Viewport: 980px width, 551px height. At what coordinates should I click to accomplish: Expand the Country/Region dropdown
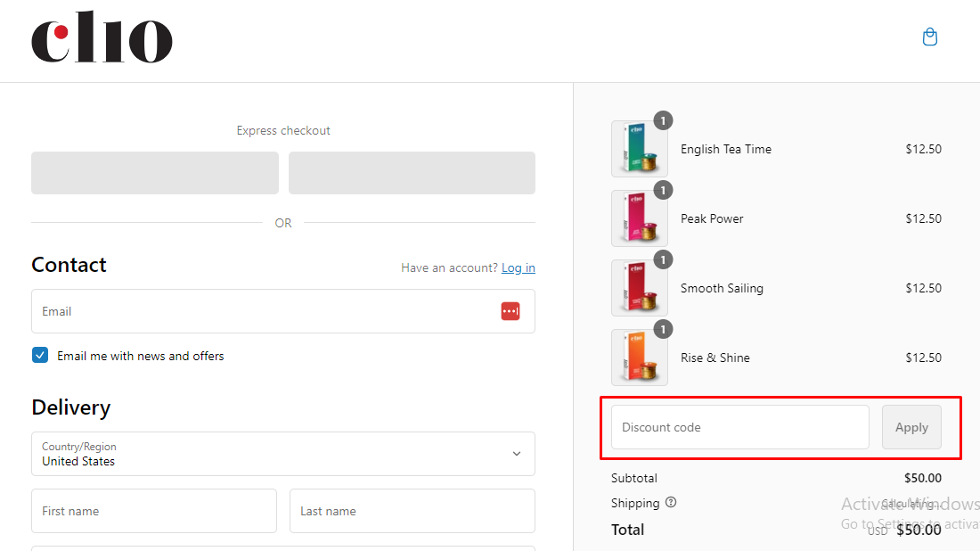[x=283, y=454]
